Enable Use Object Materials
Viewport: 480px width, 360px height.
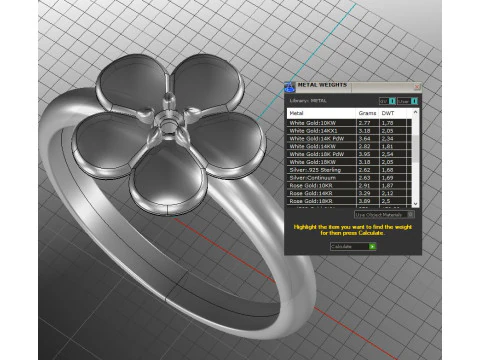[x=384, y=215]
